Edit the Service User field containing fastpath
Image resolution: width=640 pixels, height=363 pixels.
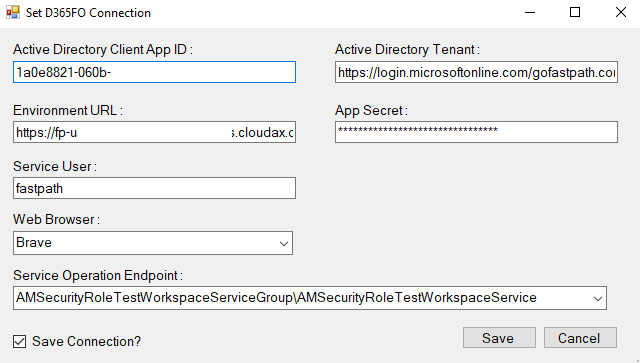point(154,188)
